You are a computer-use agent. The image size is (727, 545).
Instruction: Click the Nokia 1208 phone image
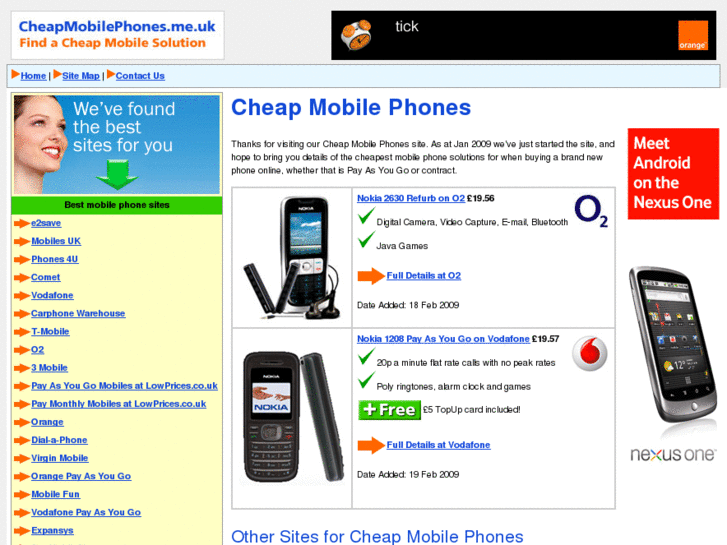click(293, 417)
